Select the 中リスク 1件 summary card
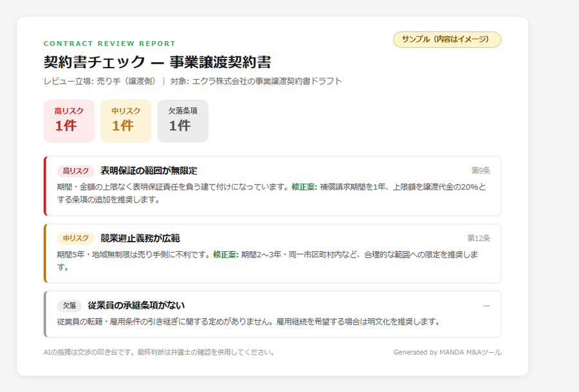Image resolution: width=579 pixels, height=392 pixels. [x=126, y=121]
